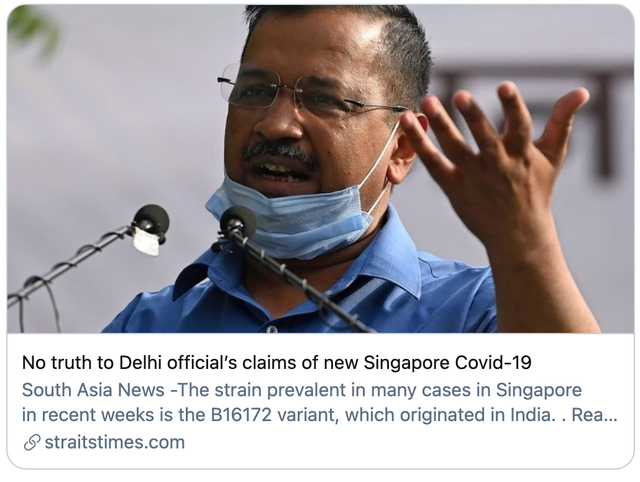Image resolution: width=640 pixels, height=482 pixels.
Task: Click the words 'Singapore Covid-19' in headline
Action: coord(447,362)
